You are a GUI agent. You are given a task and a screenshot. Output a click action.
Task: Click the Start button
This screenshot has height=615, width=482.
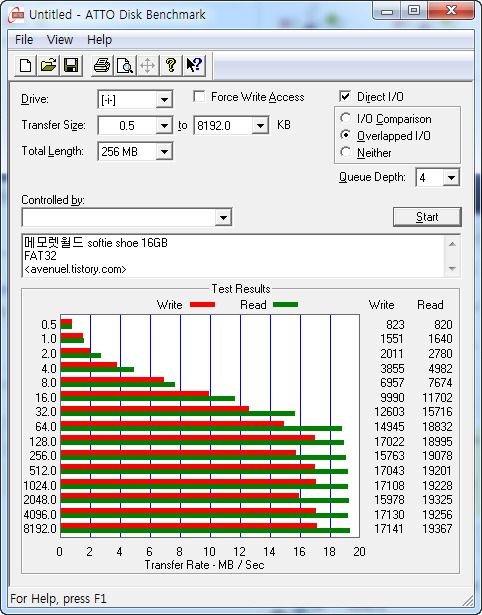click(x=427, y=217)
